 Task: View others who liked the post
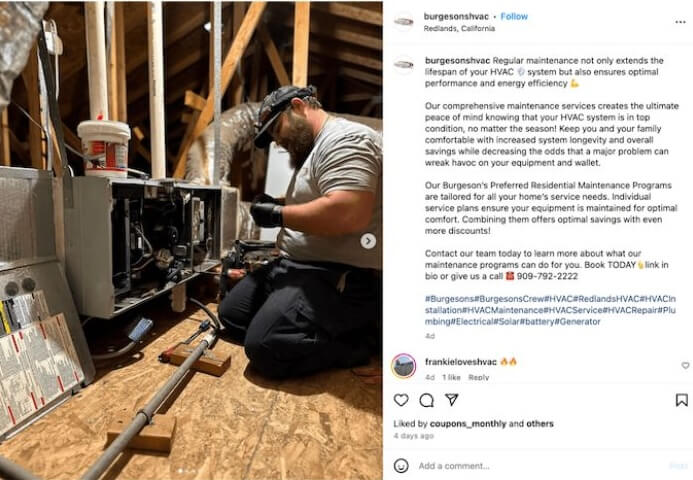point(540,423)
